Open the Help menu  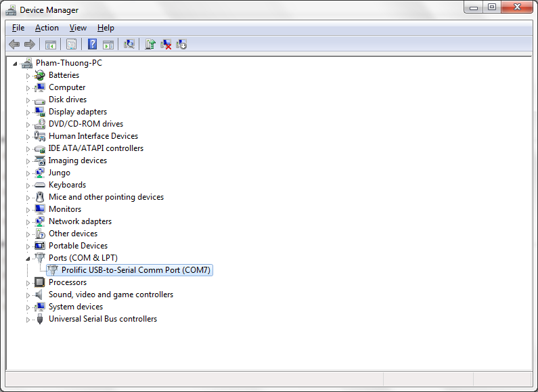(x=106, y=28)
